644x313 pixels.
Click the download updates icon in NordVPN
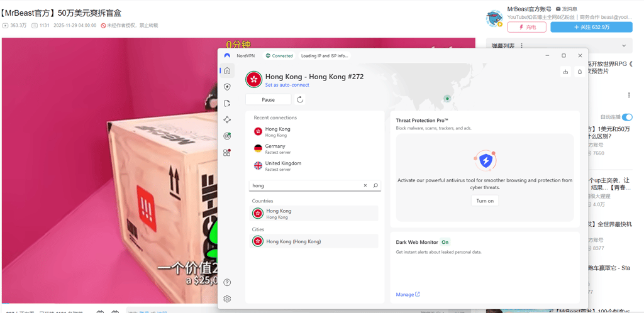[565, 72]
